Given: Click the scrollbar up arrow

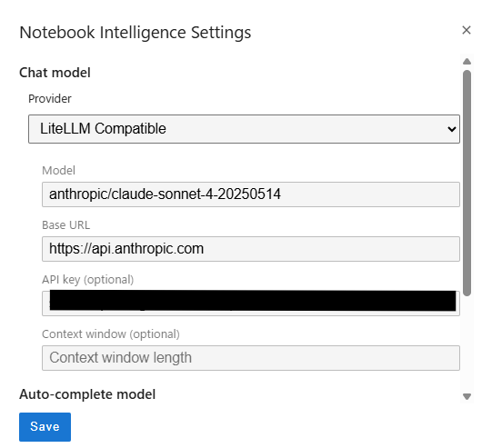Looking at the screenshot, I should [x=467, y=62].
